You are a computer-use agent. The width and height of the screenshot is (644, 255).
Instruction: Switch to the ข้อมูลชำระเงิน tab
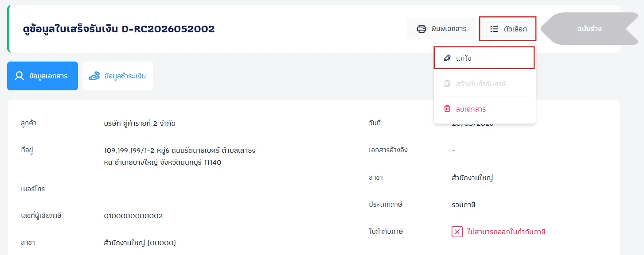pos(118,76)
